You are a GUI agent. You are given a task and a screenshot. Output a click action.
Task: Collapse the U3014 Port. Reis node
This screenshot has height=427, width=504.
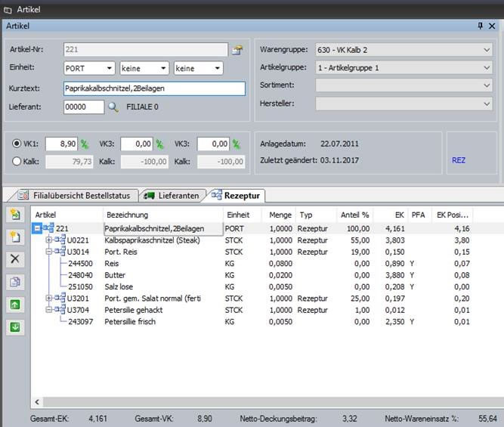(50, 252)
